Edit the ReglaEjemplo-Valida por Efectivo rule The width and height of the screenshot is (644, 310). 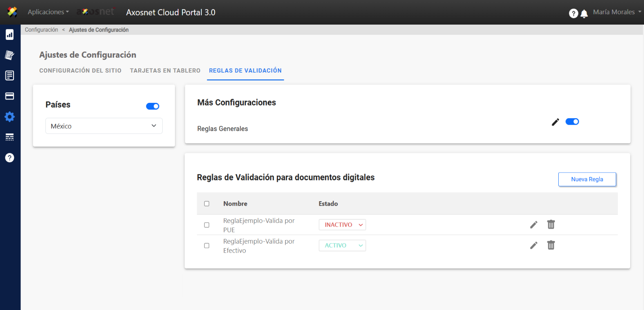[534, 245]
